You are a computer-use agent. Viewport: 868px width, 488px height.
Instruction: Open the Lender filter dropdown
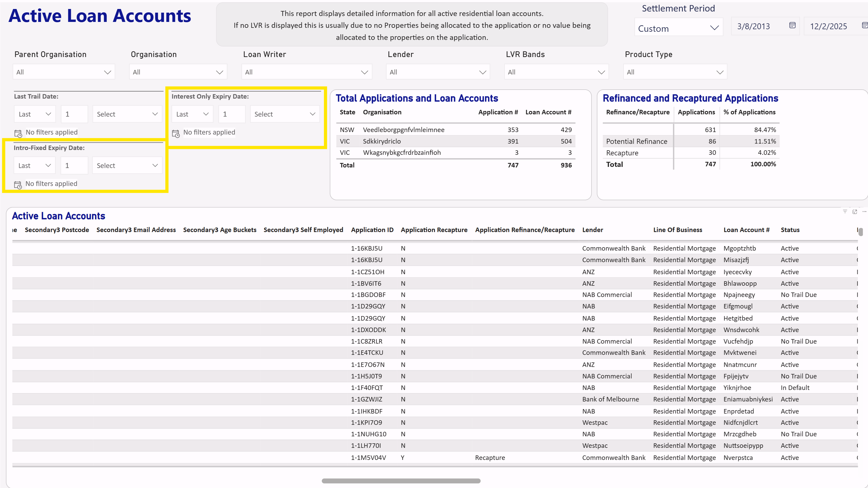437,72
